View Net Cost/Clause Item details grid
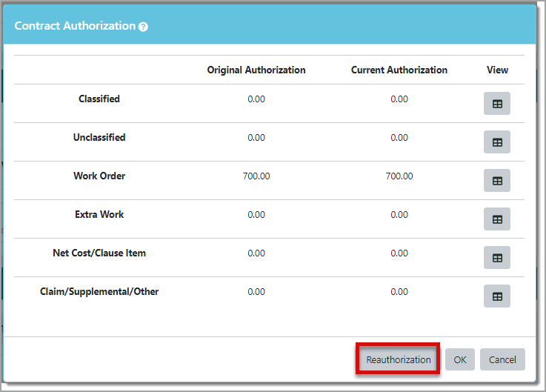546x392 pixels. tap(497, 258)
